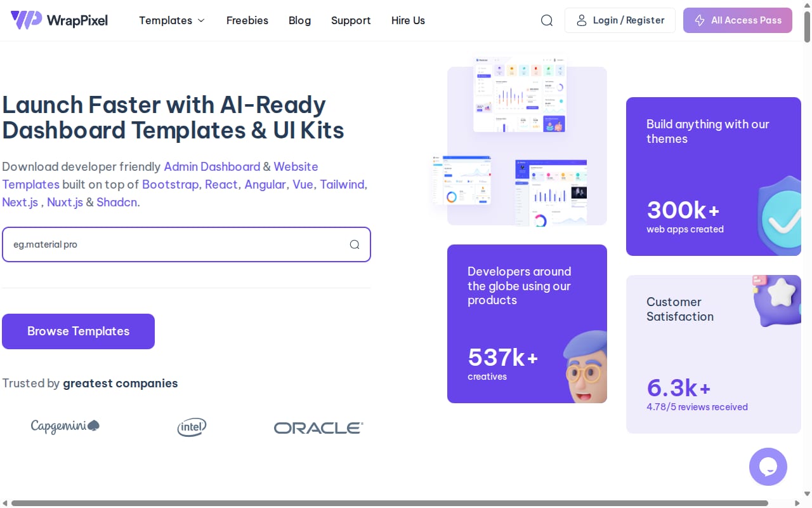Click the 'Trusted by greatest companies' text

click(x=90, y=383)
